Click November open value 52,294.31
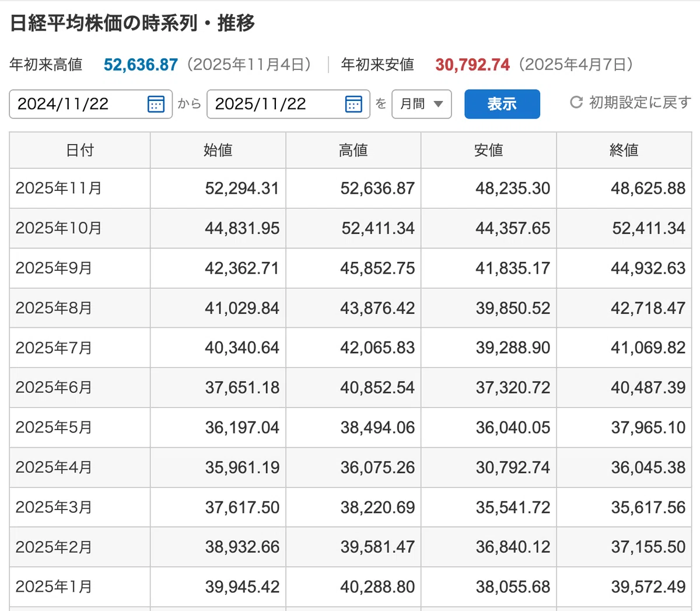 [x=242, y=188]
